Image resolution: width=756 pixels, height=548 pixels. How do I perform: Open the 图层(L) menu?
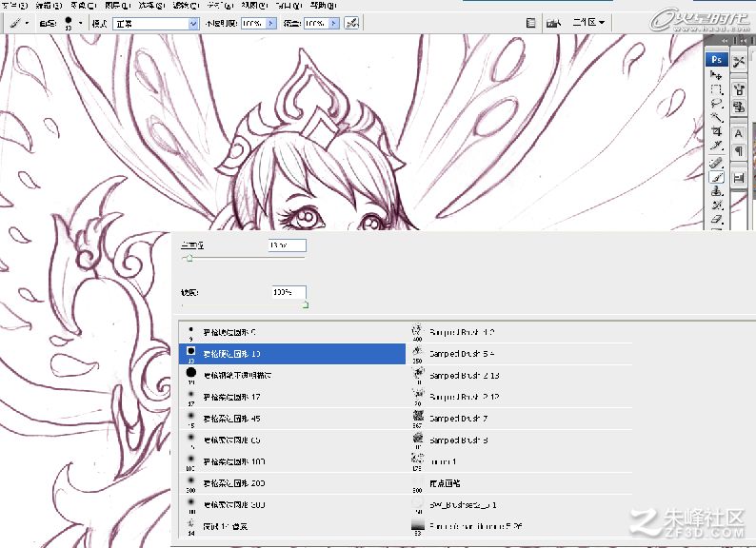118,6
